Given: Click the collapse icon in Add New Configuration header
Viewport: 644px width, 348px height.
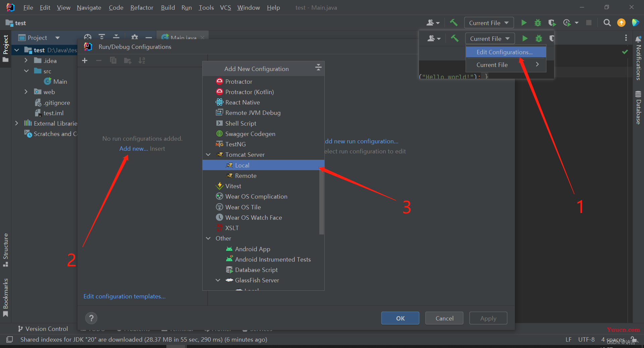Looking at the screenshot, I should click(318, 68).
